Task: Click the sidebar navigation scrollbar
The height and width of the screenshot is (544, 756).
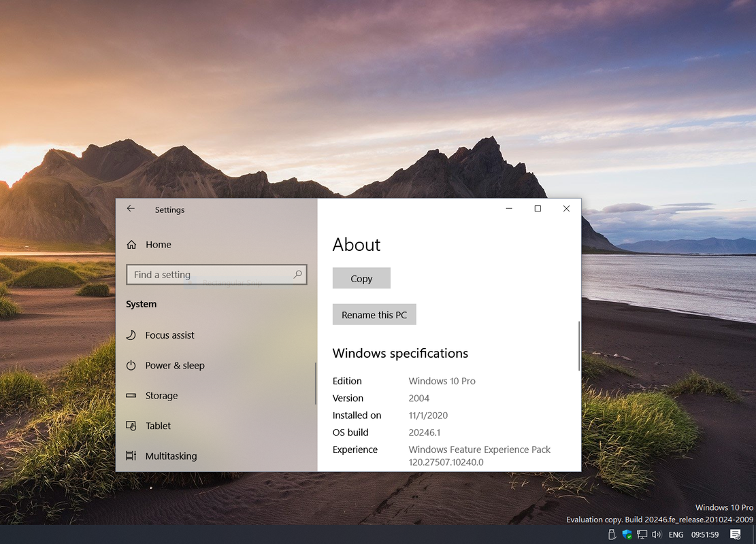Action: [315, 384]
